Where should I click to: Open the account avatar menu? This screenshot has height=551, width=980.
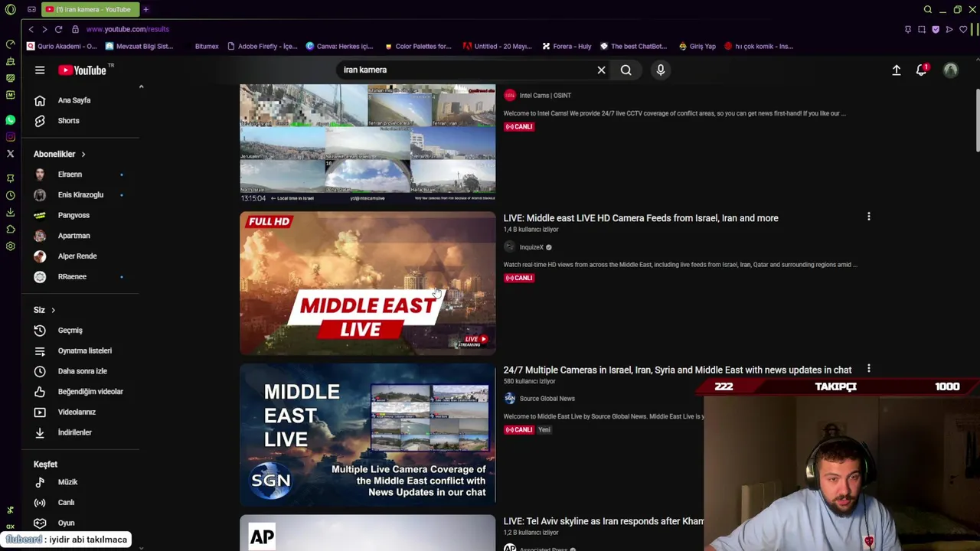950,70
